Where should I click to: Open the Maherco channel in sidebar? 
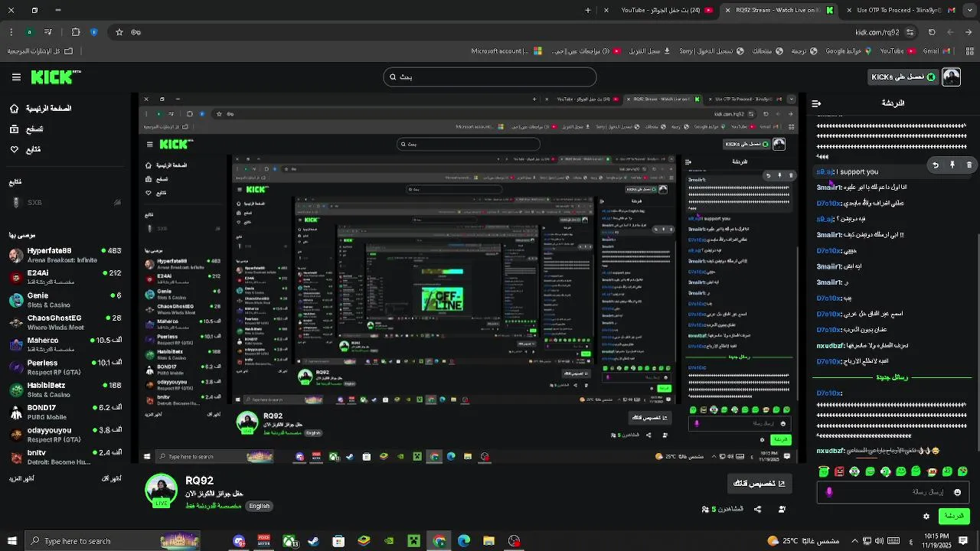pos(65,344)
